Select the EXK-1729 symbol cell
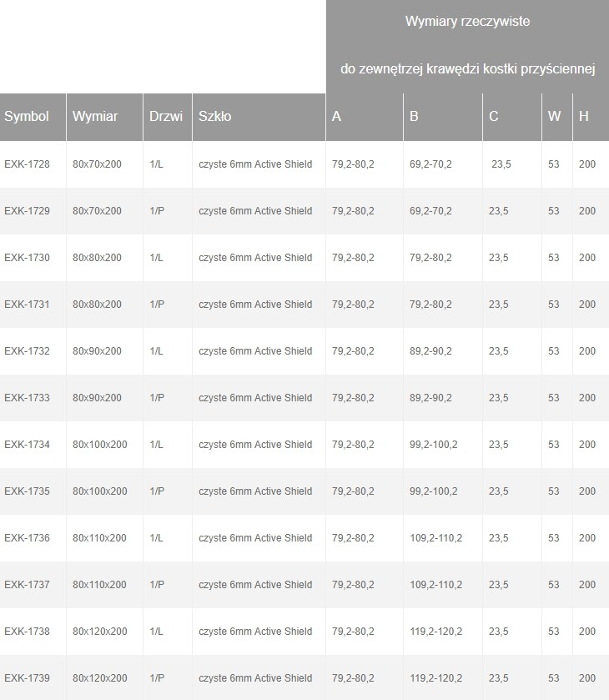 point(28,211)
